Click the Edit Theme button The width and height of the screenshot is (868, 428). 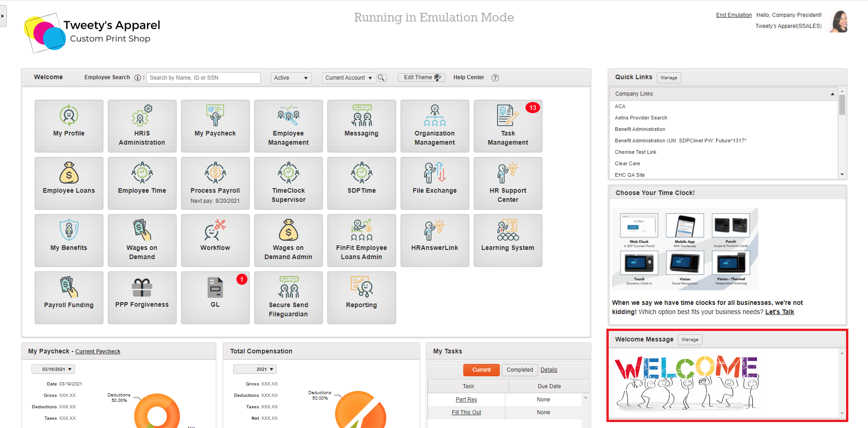(422, 77)
